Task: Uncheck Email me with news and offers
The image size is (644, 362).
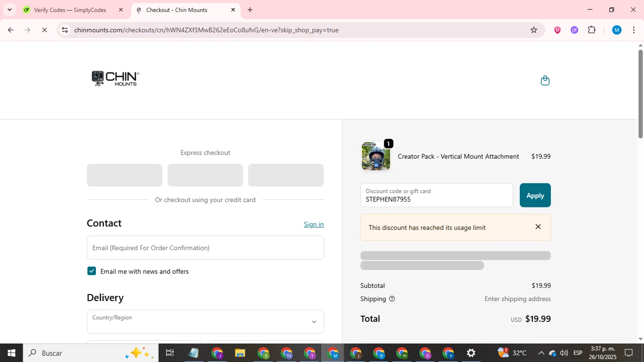Action: (x=91, y=271)
